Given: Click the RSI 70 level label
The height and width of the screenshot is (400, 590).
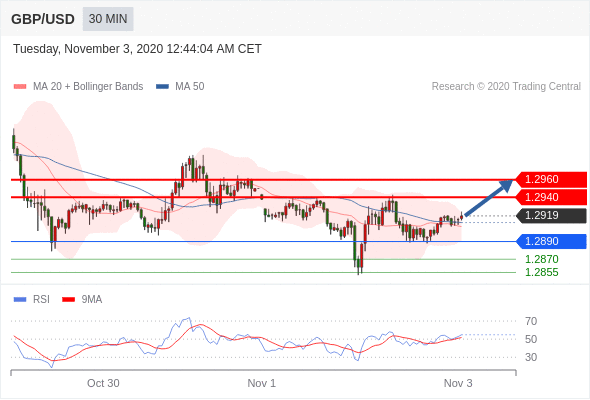Looking at the screenshot, I should [x=531, y=321].
